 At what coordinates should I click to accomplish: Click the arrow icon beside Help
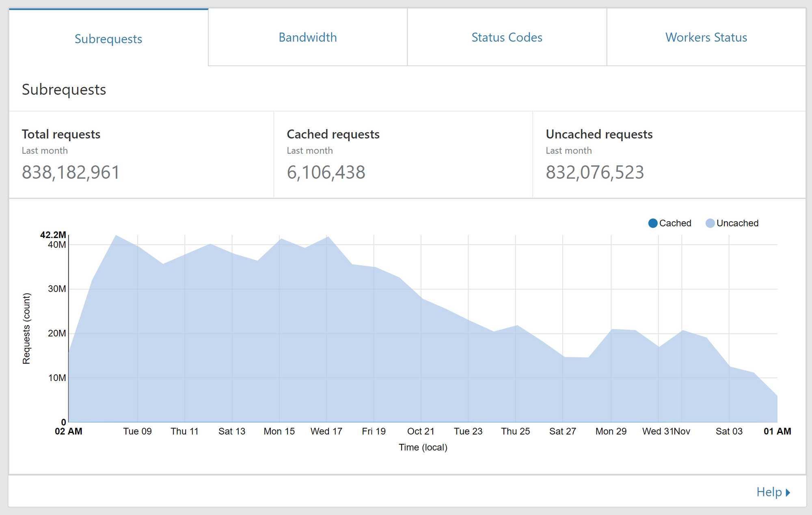pos(788,492)
